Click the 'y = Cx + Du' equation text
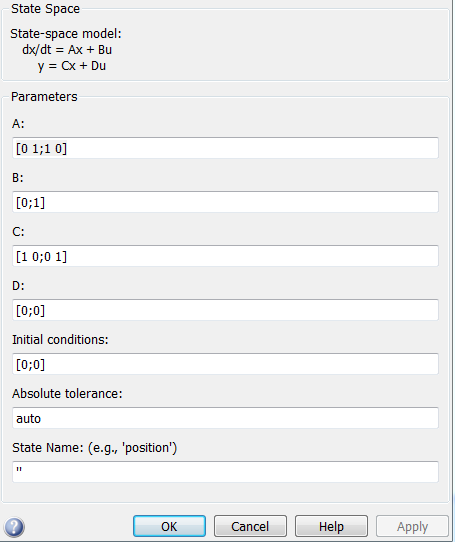 coord(72,66)
